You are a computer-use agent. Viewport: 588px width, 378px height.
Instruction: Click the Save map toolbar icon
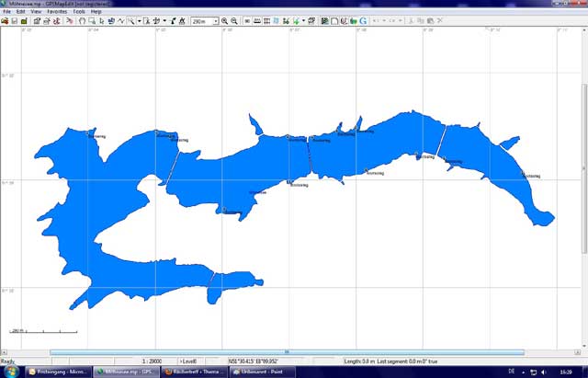click(15, 20)
